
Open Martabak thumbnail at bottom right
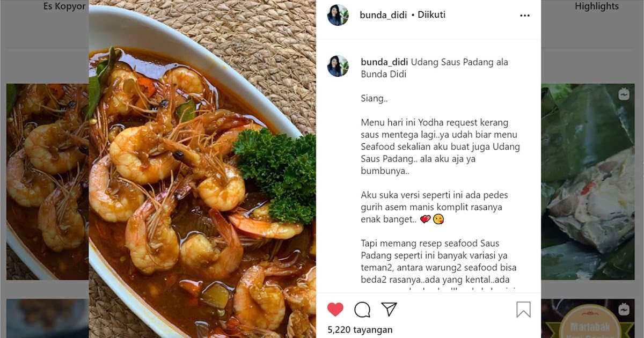(x=588, y=318)
